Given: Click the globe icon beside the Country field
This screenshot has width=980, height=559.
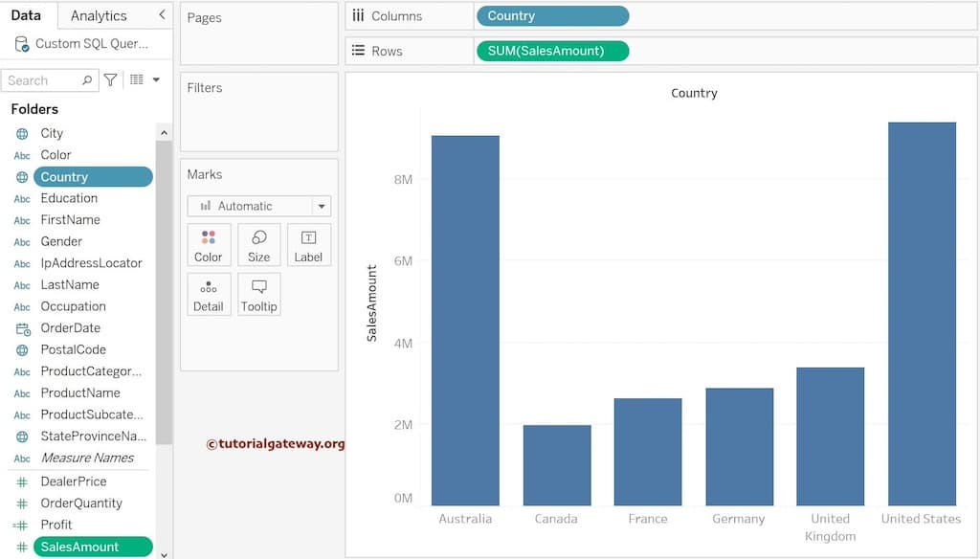Looking at the screenshot, I should pos(21,176).
